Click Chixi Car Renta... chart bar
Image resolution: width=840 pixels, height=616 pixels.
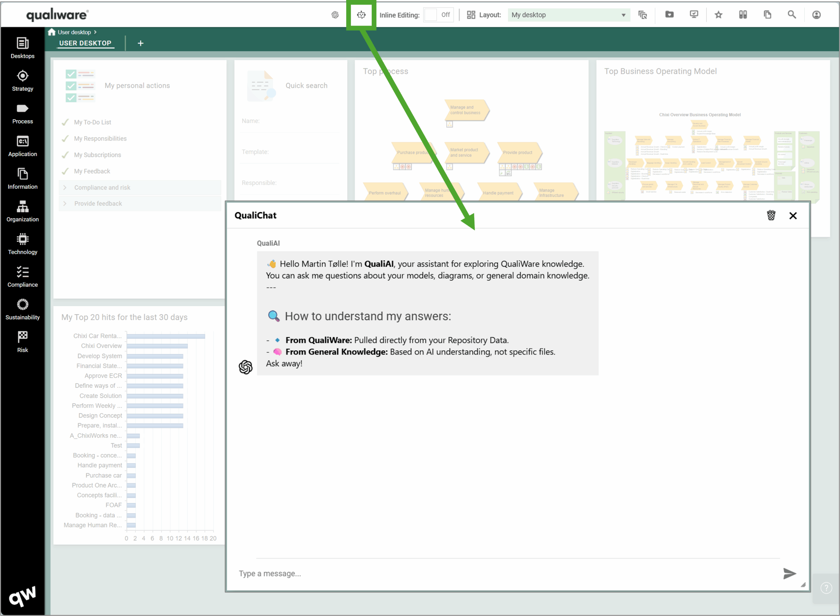[x=166, y=336]
